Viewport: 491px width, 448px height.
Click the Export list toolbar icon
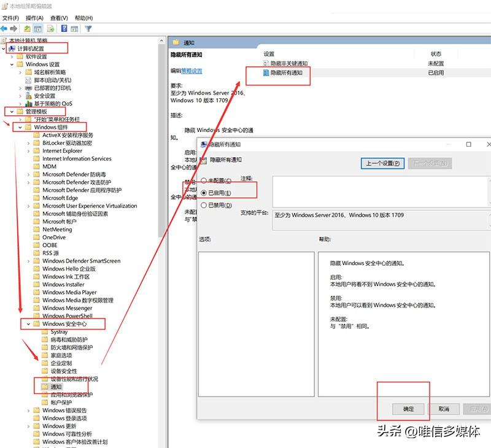(50, 29)
